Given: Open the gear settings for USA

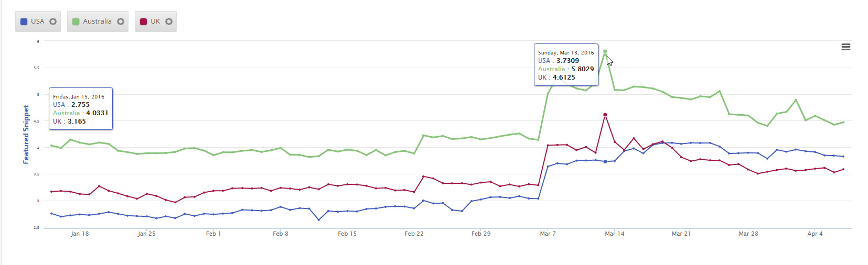Looking at the screenshot, I should [x=53, y=21].
